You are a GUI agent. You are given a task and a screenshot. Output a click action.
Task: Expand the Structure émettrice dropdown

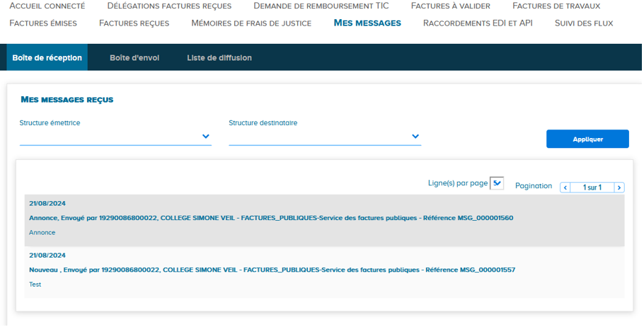pos(205,137)
